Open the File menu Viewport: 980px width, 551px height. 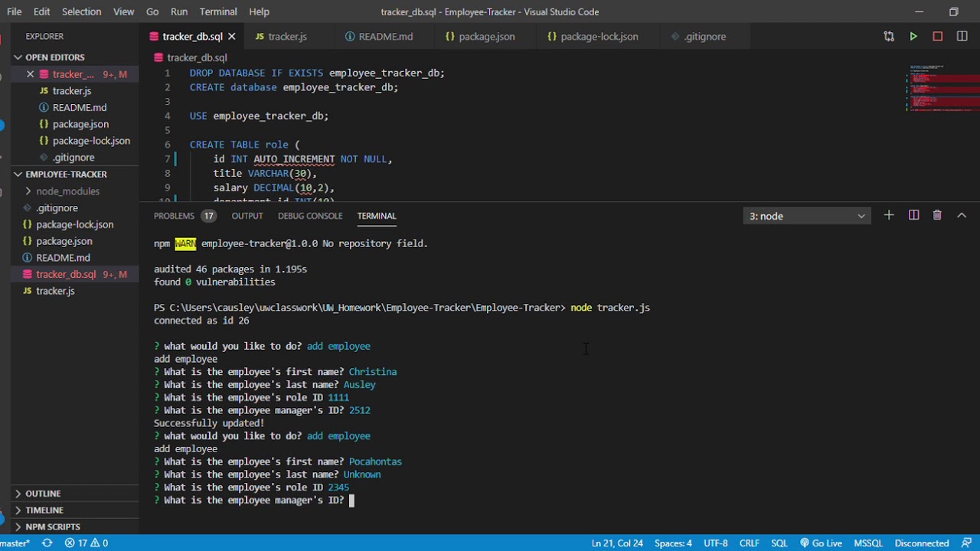tap(15, 11)
